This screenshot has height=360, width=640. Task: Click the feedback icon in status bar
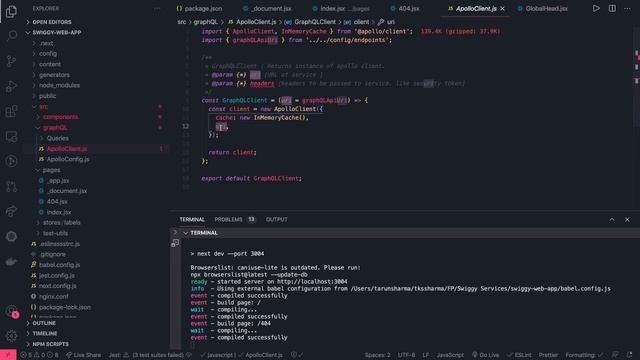[615, 355]
